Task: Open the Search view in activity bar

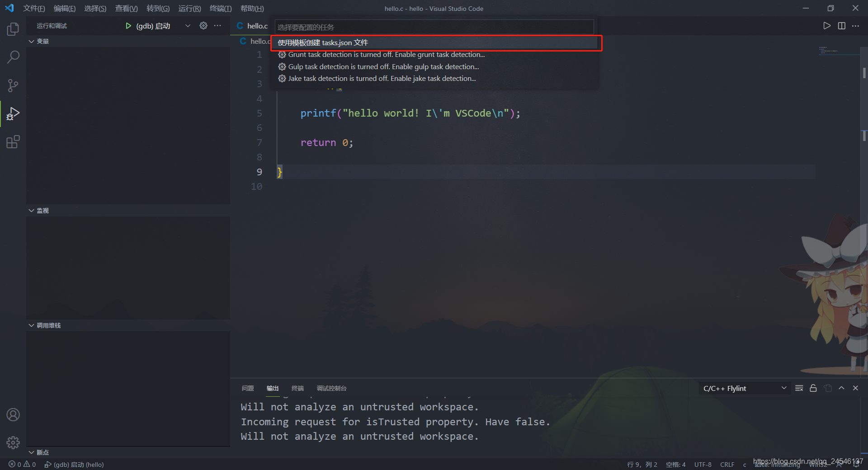Action: tap(13, 57)
